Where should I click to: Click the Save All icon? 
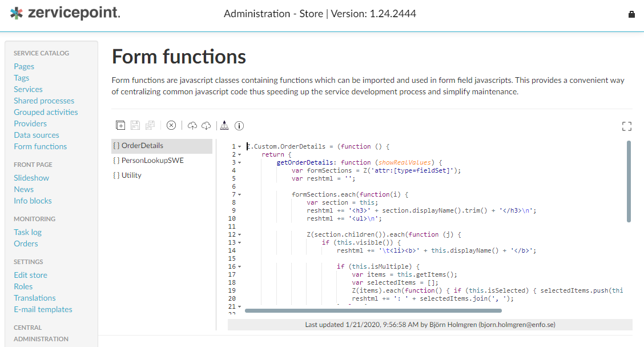tap(150, 125)
